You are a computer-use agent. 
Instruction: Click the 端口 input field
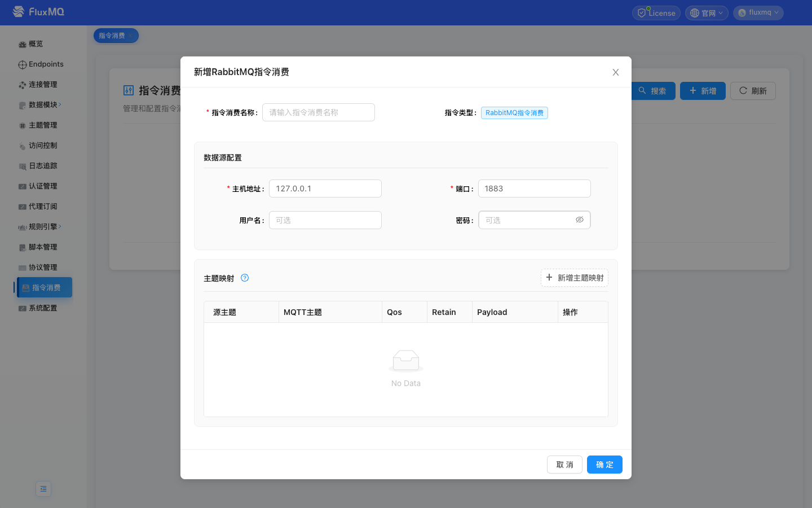coord(535,189)
